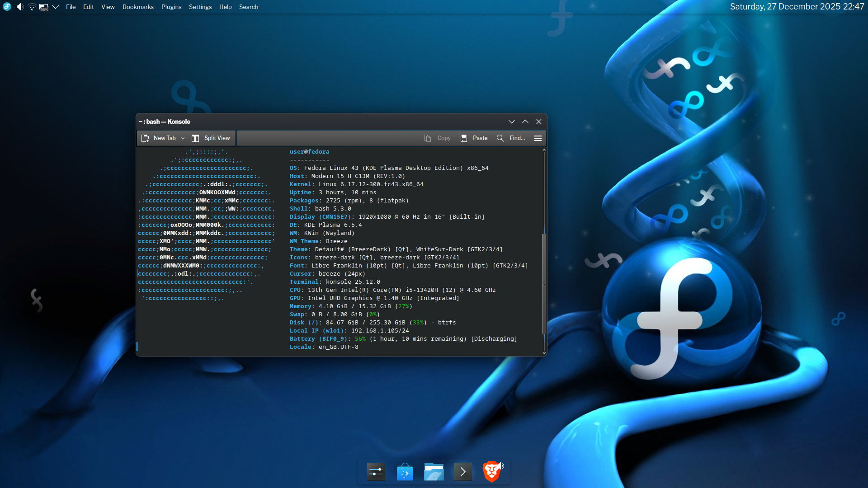This screenshot has width=868, height=488.
Task: Open Dolphin file manager from dock
Action: point(434,472)
